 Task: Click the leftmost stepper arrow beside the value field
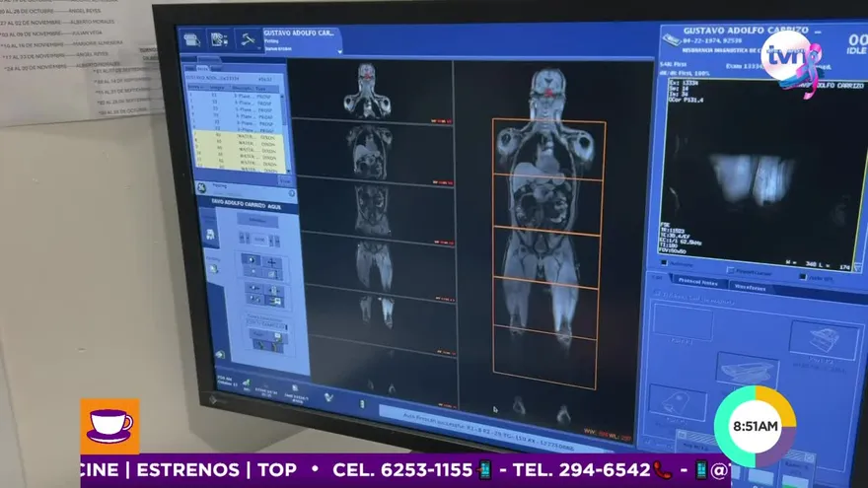[x=242, y=239]
